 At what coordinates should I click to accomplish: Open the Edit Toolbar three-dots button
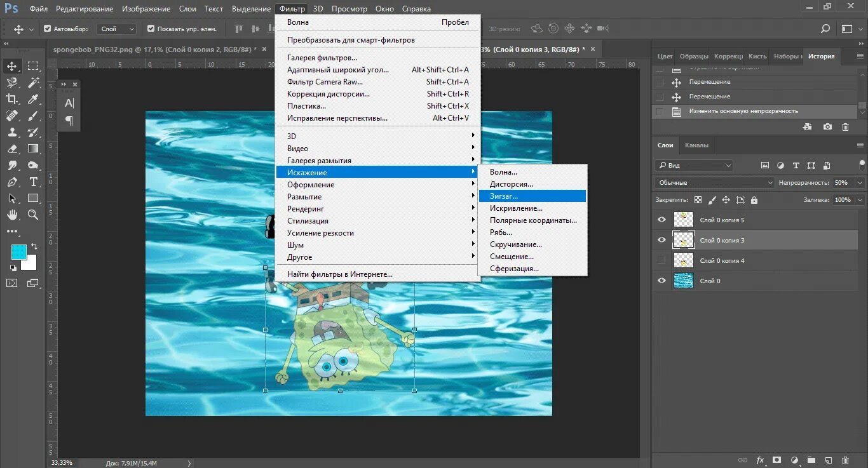point(12,231)
